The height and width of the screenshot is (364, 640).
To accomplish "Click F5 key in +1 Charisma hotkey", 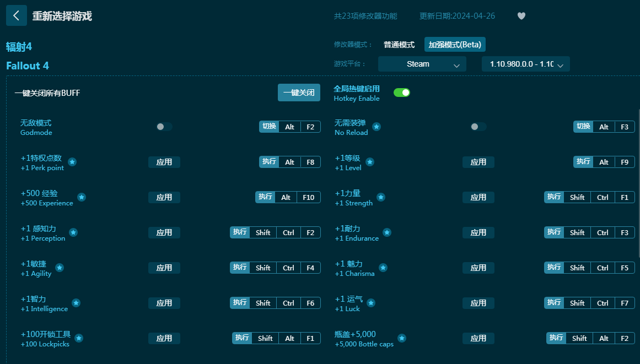I will pos(625,268).
